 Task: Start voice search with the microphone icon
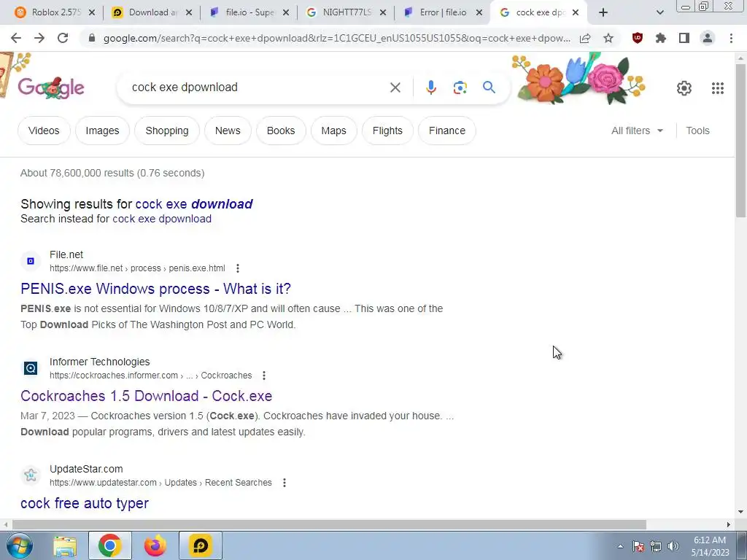430,87
